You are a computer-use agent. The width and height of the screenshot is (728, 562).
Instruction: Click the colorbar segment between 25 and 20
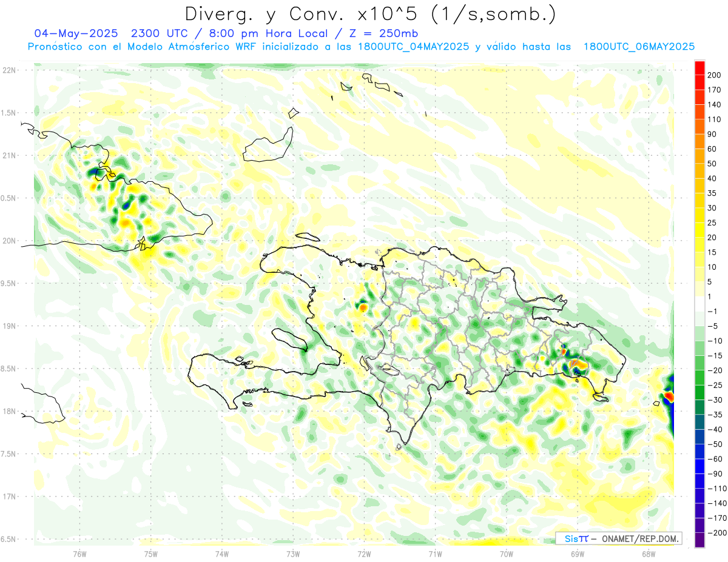[x=699, y=230]
